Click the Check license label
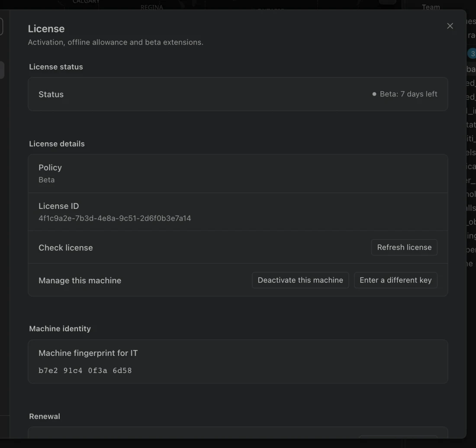Screen dimensions: 476x448 coord(66,247)
